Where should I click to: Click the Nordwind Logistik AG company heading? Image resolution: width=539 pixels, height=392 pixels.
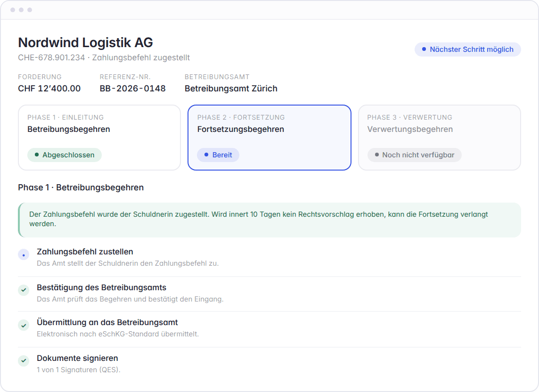[86, 42]
